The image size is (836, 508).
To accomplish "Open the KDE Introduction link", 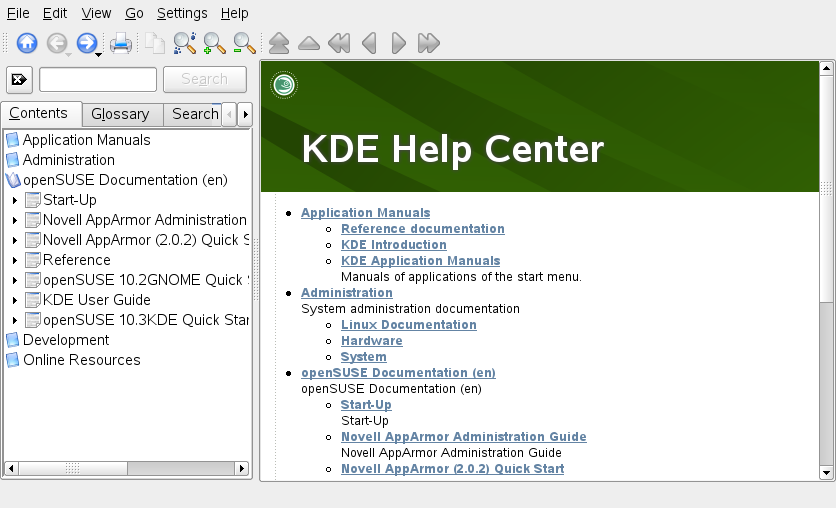I will click(393, 245).
